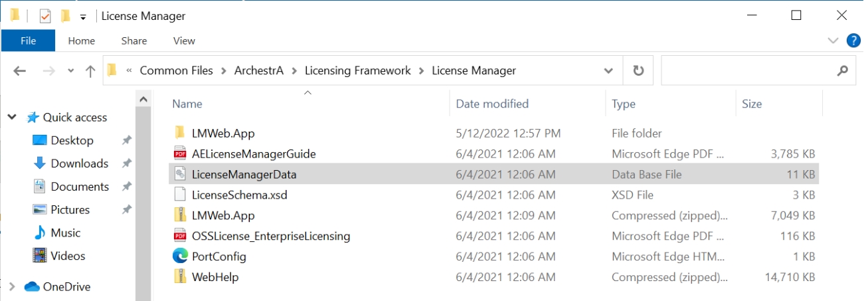Click the Music note icon
Image resolution: width=868 pixels, height=301 pixels.
pos(39,233)
